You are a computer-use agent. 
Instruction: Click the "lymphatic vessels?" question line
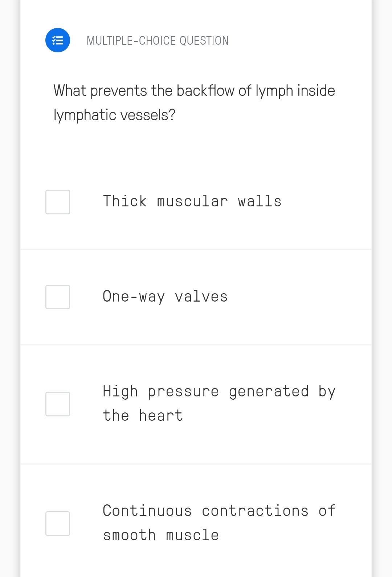(x=114, y=115)
